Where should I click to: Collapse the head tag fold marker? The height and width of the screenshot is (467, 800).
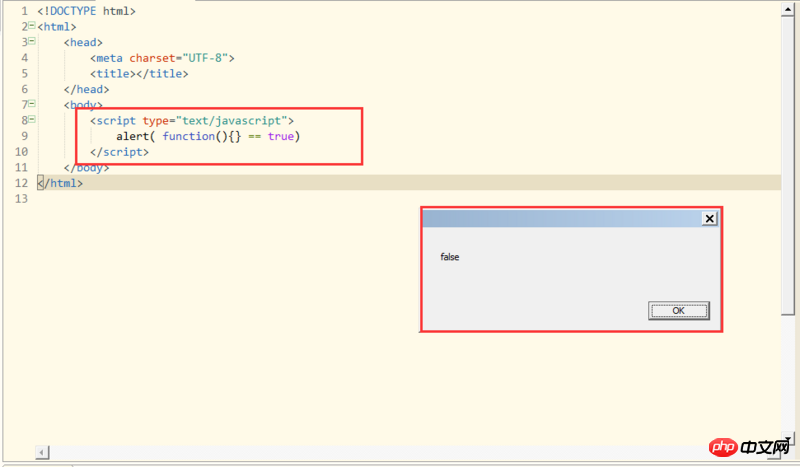click(x=32, y=41)
